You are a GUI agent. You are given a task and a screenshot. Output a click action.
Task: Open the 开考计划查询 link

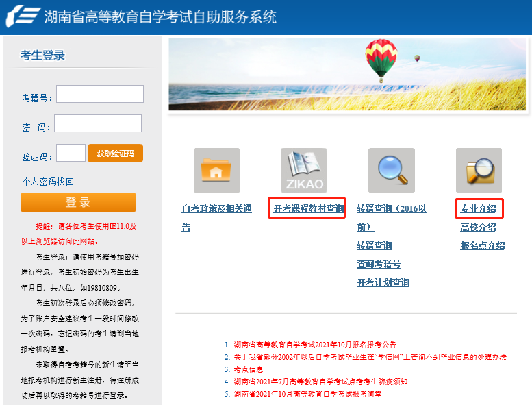tap(383, 282)
